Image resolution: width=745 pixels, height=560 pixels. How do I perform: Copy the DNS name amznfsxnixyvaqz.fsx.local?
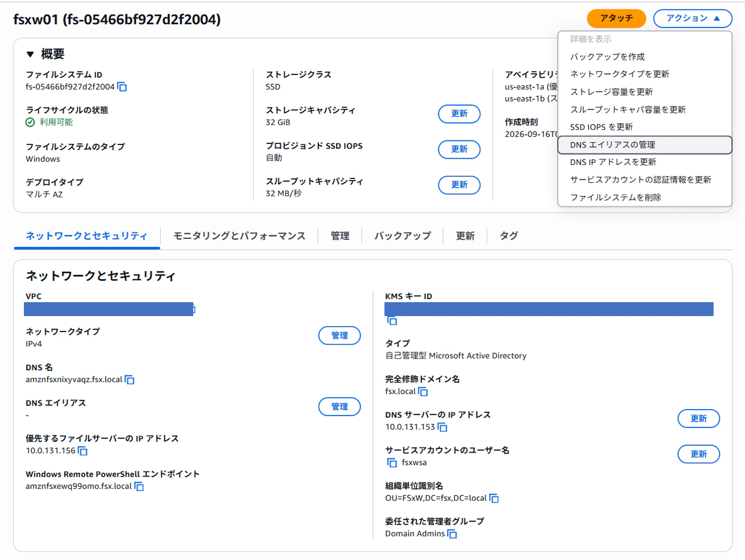coord(129,380)
